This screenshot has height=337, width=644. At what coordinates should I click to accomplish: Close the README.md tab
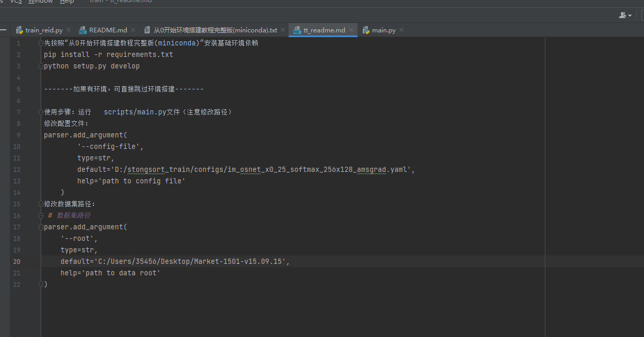[133, 30]
